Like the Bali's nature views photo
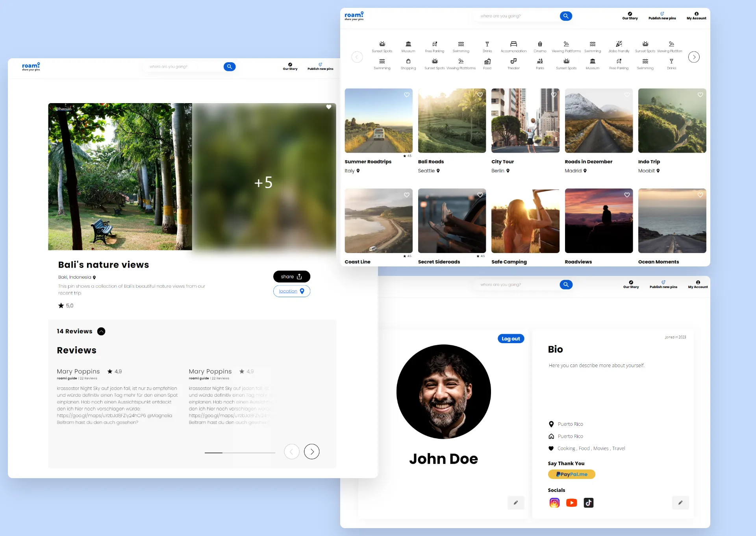Viewport: 756px width, 536px height. click(329, 107)
